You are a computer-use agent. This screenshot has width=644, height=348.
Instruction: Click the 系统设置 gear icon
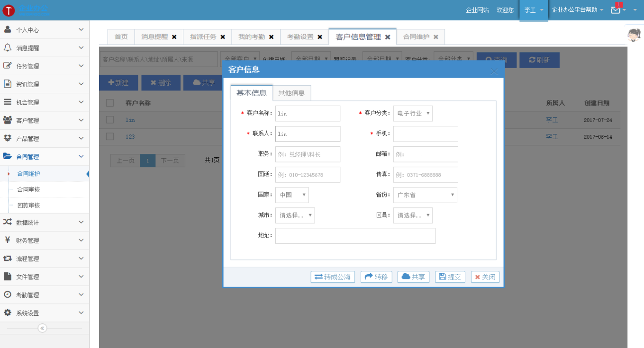(8, 312)
